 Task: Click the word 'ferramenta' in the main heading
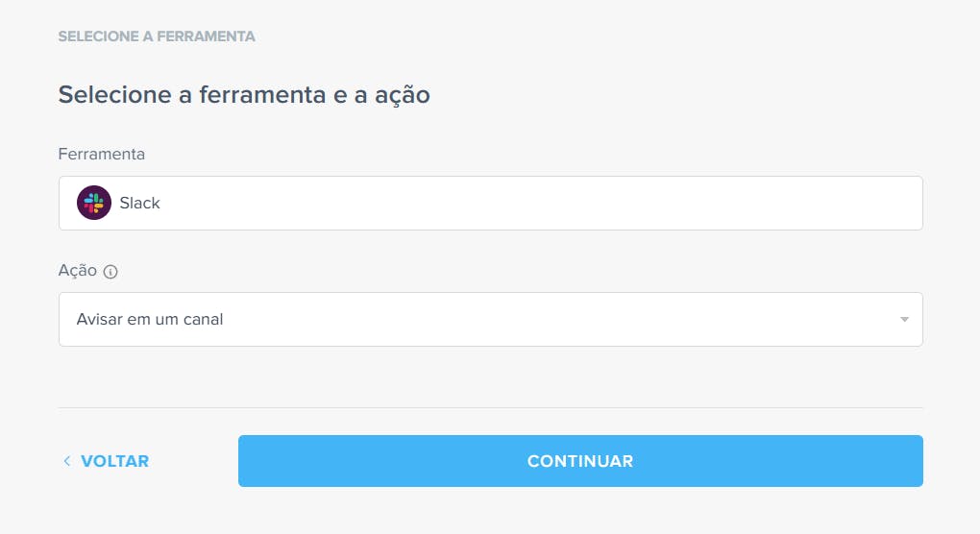coord(262,95)
